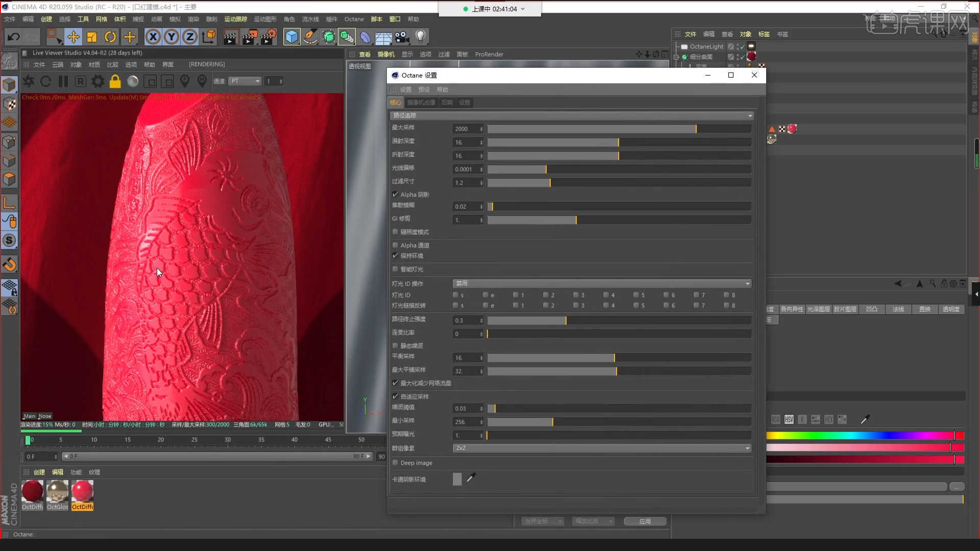The image size is (980, 551).
Task: Activate the Rotate tool
Action: pyautogui.click(x=110, y=37)
